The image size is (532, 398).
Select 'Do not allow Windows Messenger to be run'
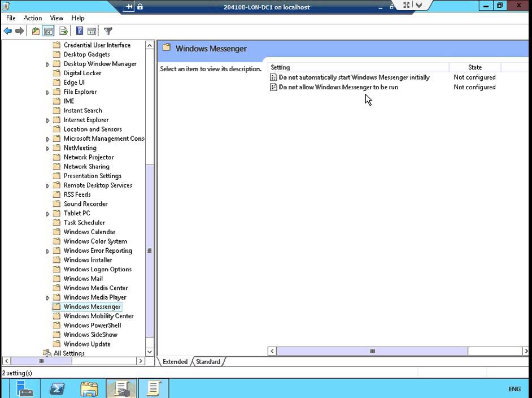point(338,87)
